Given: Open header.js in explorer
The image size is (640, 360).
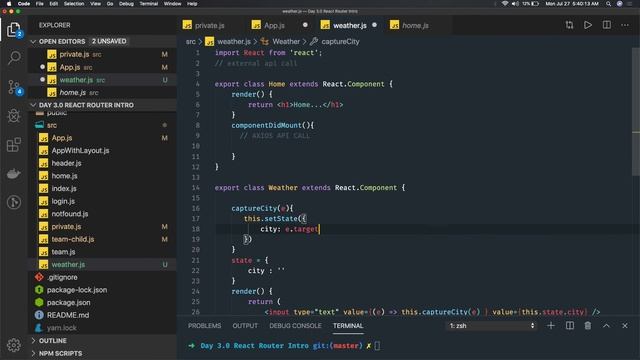Looking at the screenshot, I should tap(67, 163).
